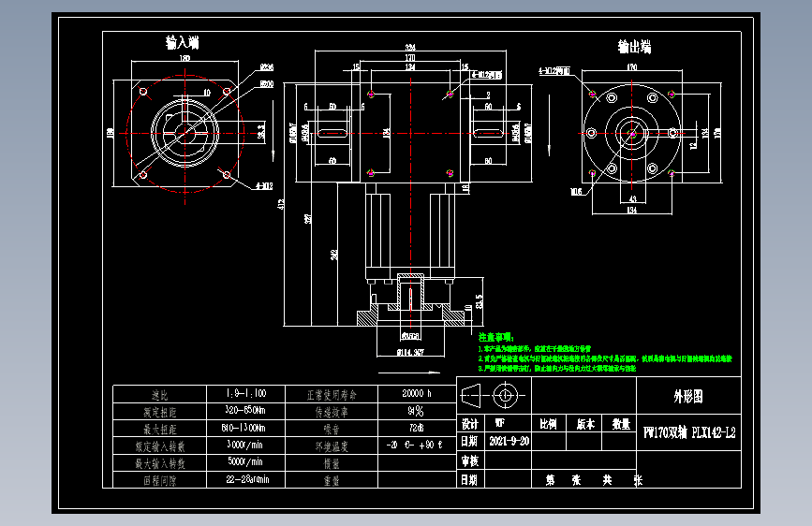This screenshot has width=812, height=526.
Task: Click the -20 to +90 temperature value
Action: click(415, 445)
